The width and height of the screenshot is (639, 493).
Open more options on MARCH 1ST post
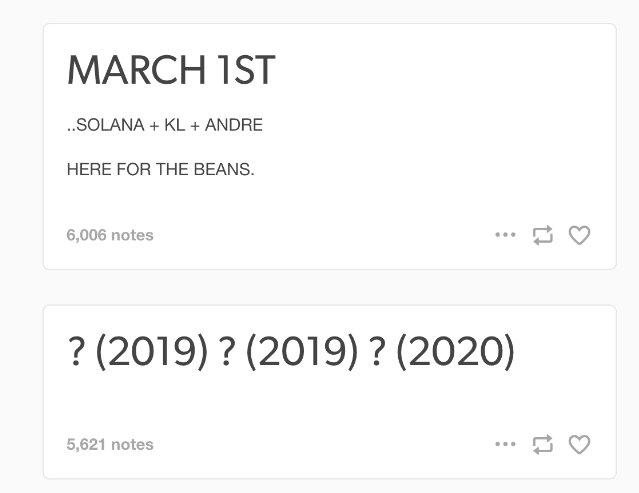[x=505, y=235]
